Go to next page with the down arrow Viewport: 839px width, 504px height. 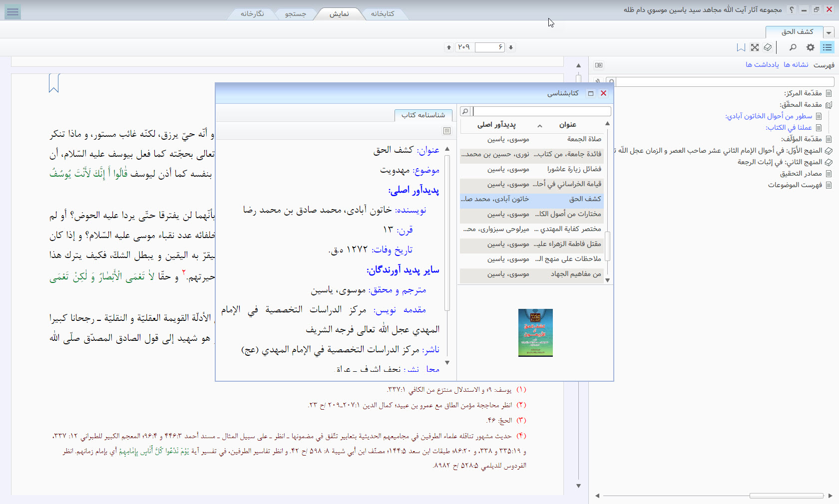[x=511, y=47]
